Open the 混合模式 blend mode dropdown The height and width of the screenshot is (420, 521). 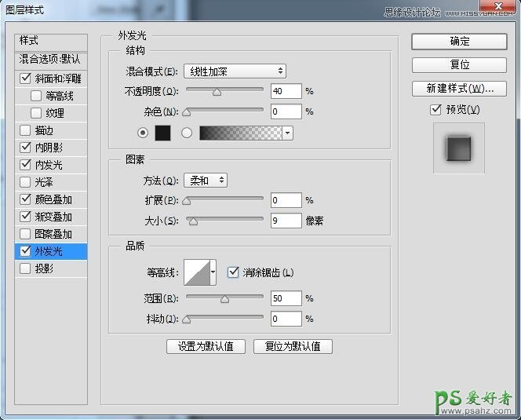(235, 71)
